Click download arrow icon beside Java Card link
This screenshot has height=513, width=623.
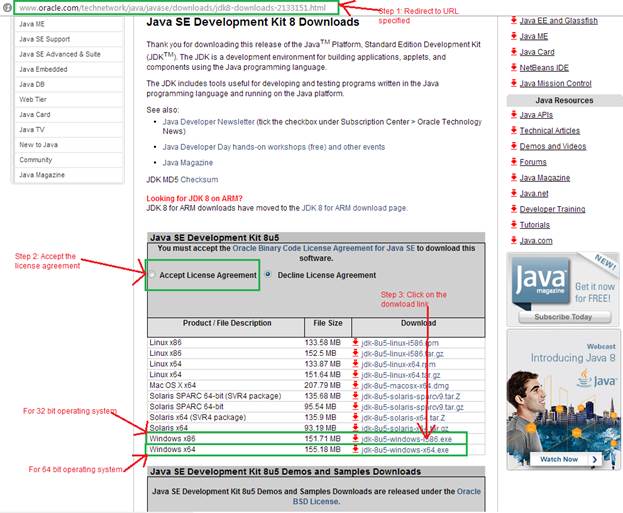514,52
